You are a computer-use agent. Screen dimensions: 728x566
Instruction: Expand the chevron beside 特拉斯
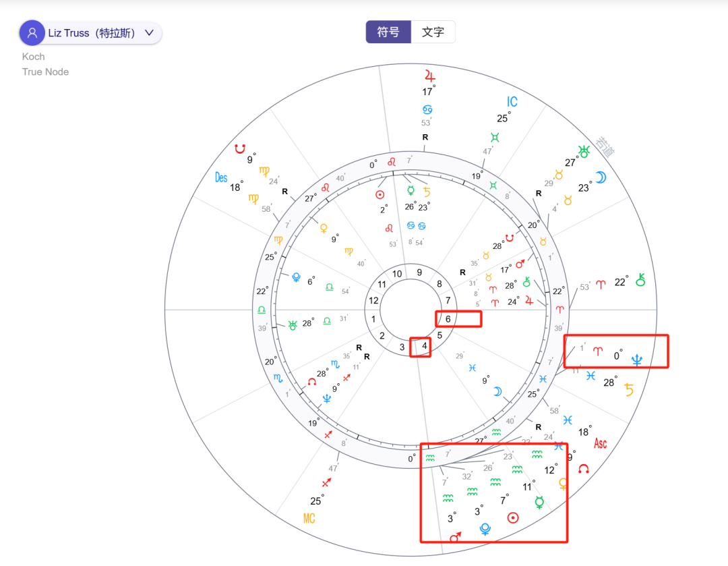pyautogui.click(x=149, y=32)
